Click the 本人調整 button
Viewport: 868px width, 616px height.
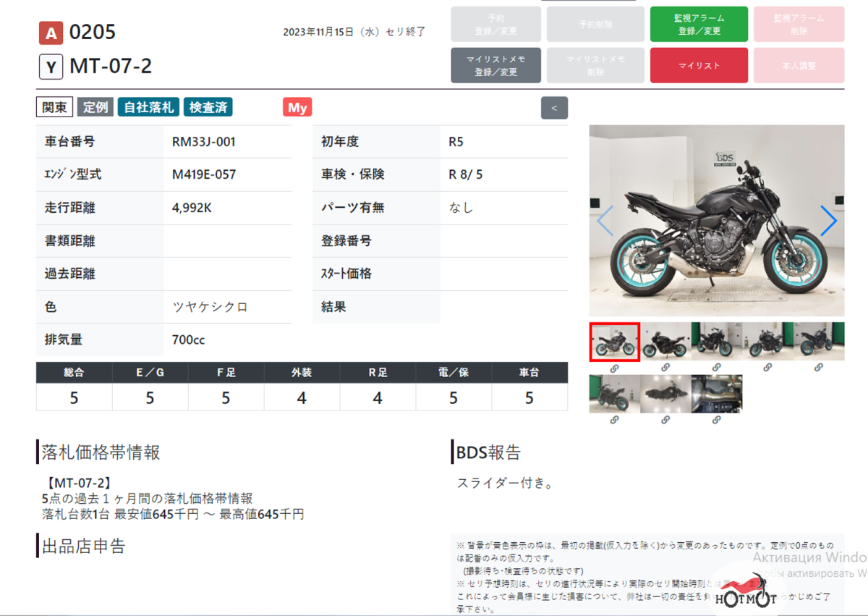tap(799, 65)
